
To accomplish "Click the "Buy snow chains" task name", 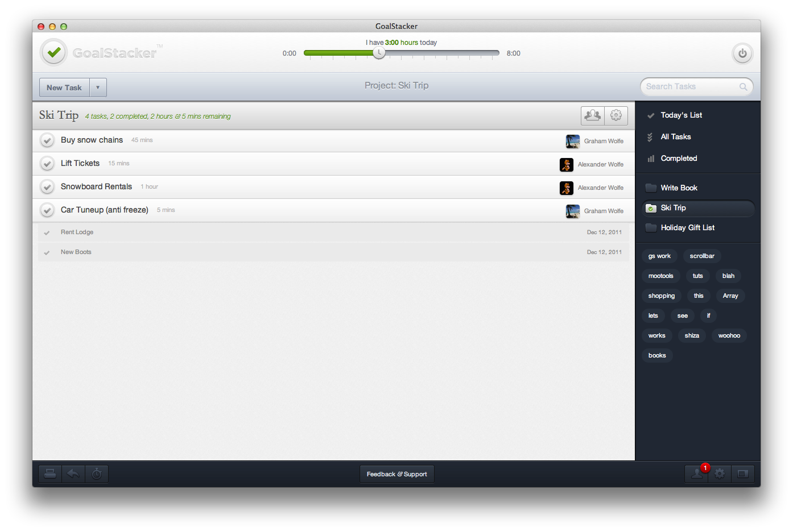I will coord(92,140).
